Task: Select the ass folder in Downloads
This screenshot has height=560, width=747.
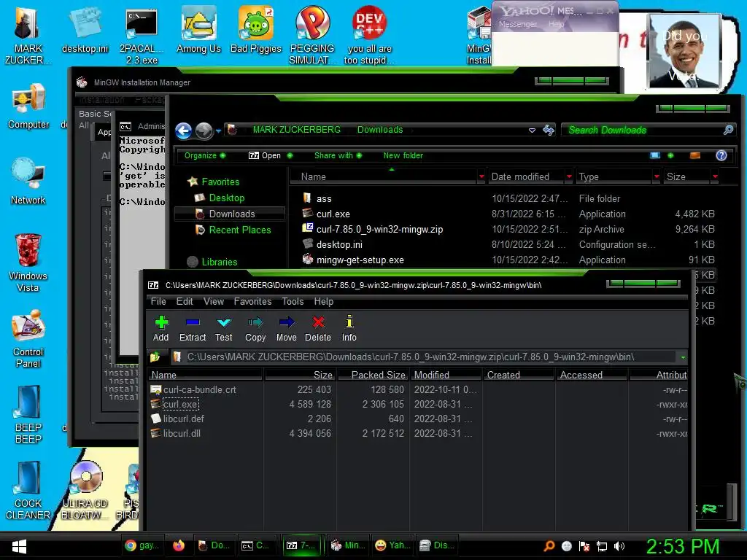Action: point(324,199)
